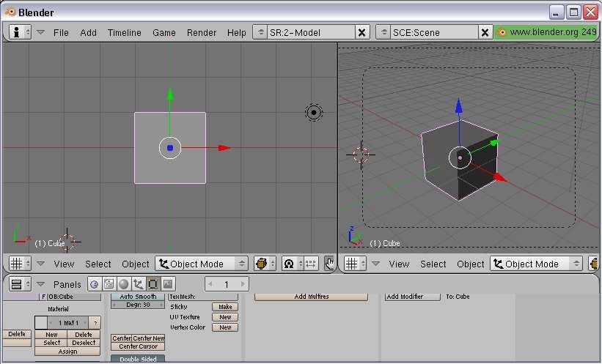Open right viewport window type grid icon

[x=355, y=264]
